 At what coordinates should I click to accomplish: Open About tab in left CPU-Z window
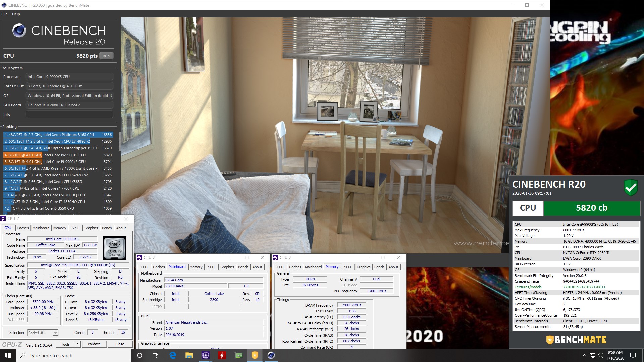click(x=121, y=228)
